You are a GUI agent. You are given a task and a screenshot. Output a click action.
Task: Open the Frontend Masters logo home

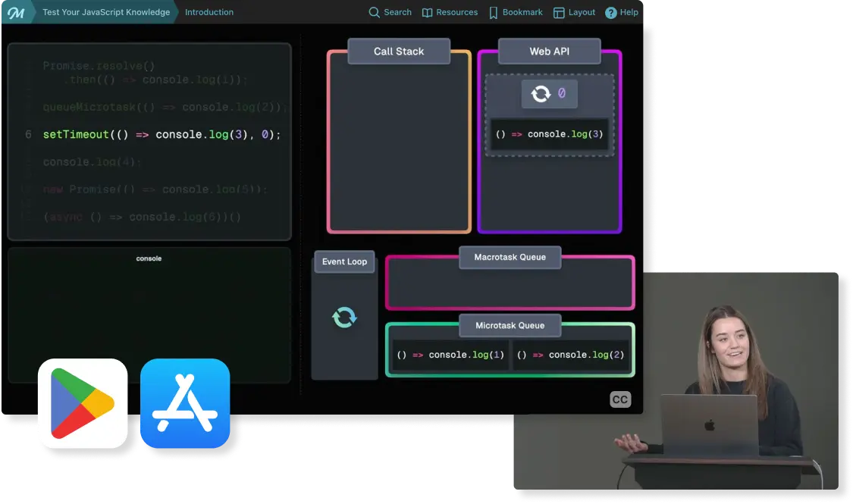tap(16, 12)
